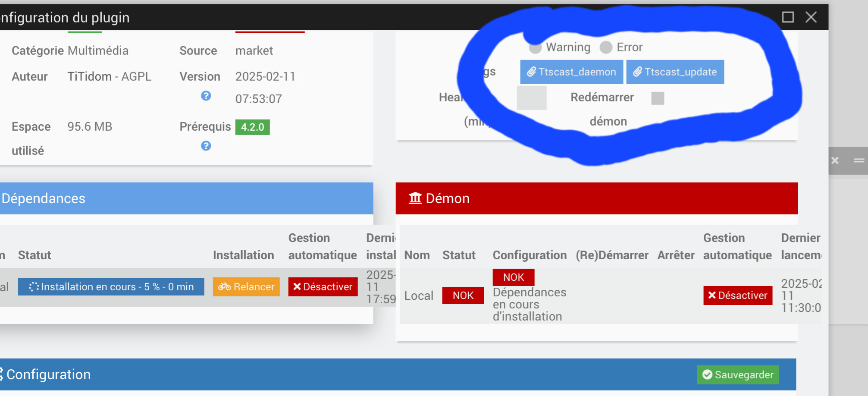Viewport: 868px width, 396px height.
Task: Click the spinner icon in installation status
Action: (x=34, y=287)
